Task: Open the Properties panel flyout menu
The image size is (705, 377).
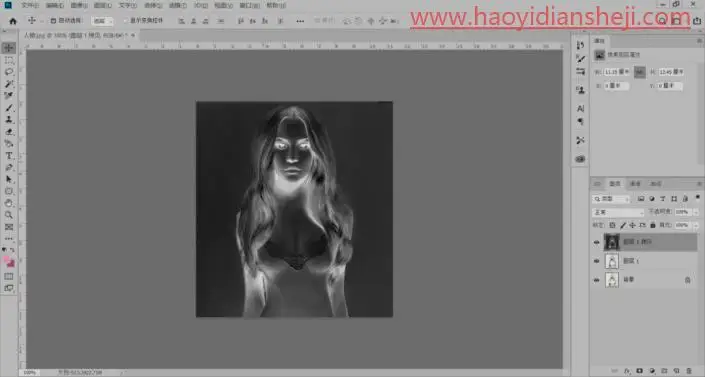Action: [699, 41]
